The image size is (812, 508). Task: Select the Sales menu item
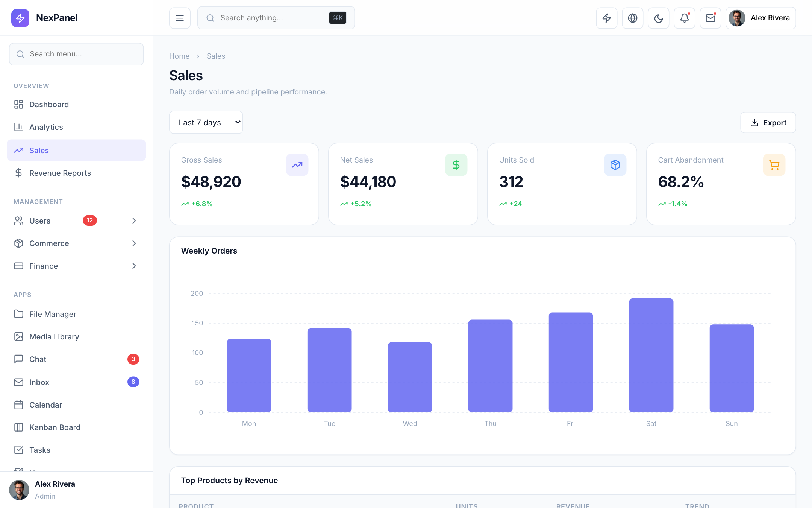click(x=76, y=150)
